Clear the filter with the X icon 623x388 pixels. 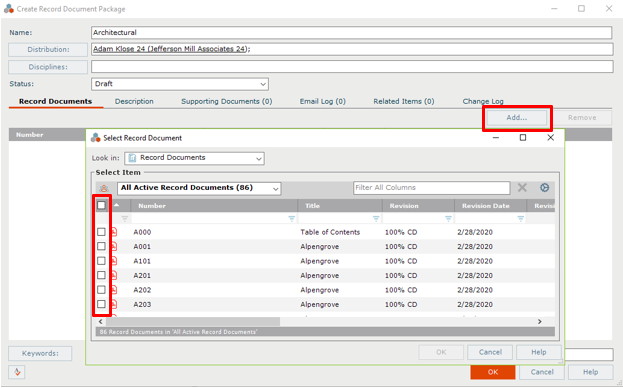[x=522, y=187]
